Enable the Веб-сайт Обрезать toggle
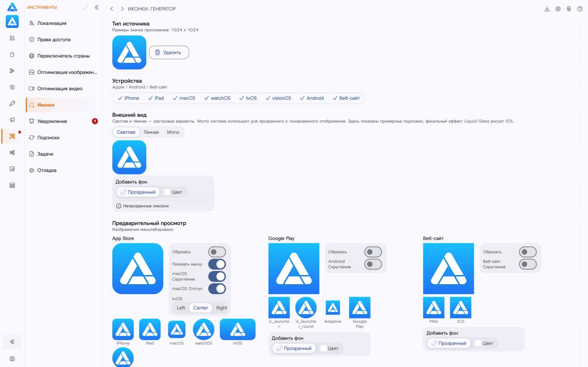 point(528,252)
